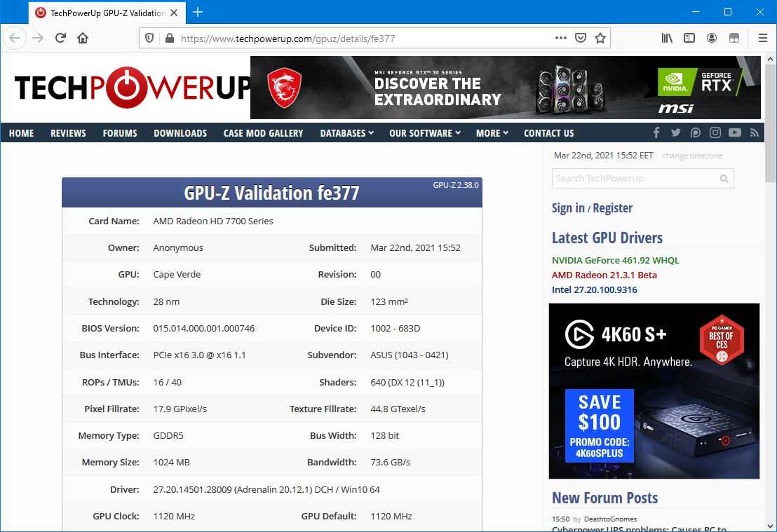The image size is (777, 532).
Task: Open page actions three-dot menu
Action: 560,38
